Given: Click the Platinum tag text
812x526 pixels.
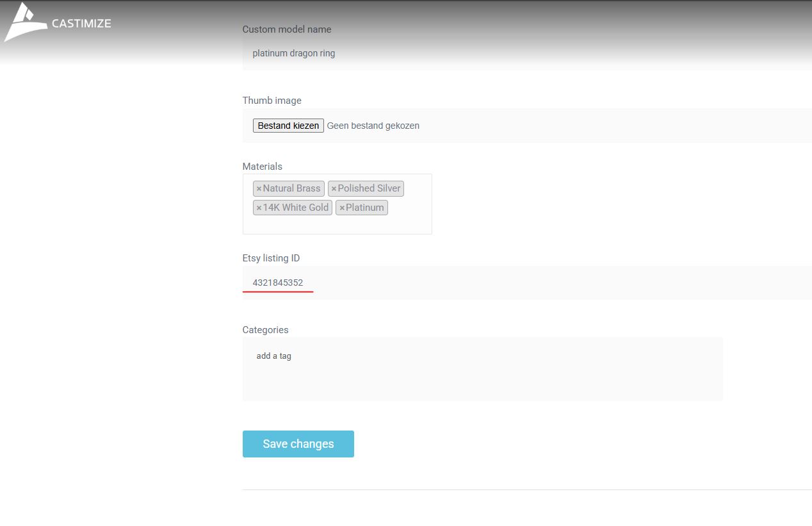Looking at the screenshot, I should click(365, 208).
